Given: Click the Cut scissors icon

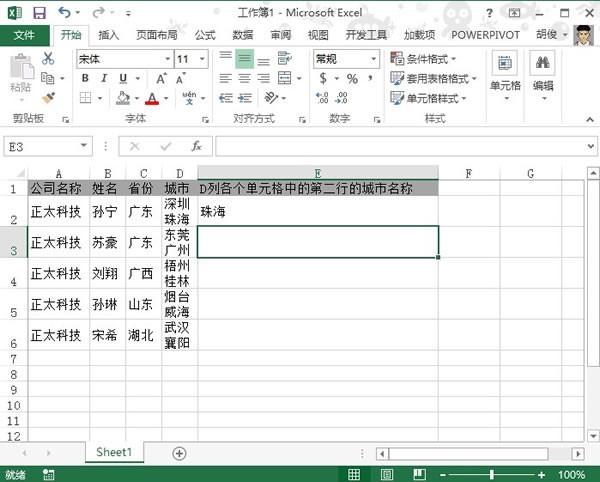Looking at the screenshot, I should point(48,59).
